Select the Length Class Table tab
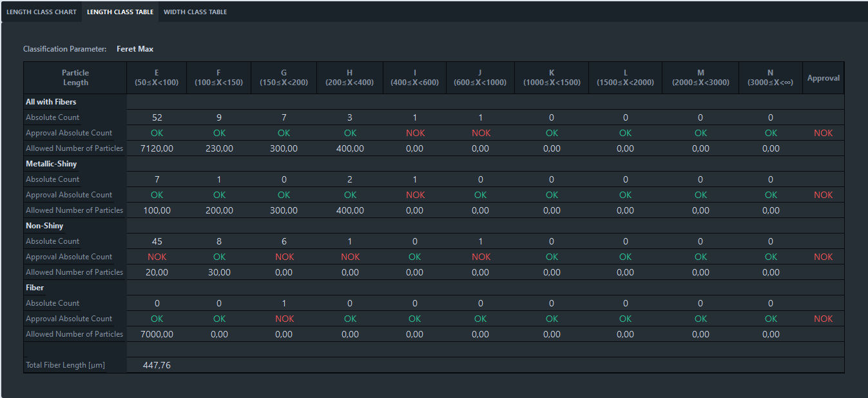The width and height of the screenshot is (868, 398). pyautogui.click(x=120, y=12)
